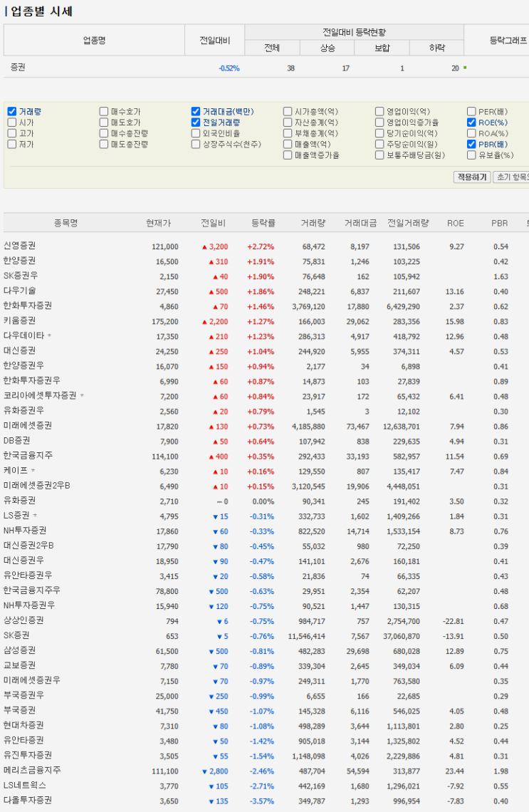Click the PBR column header
Viewport: 529px width, 812px height.
pyautogui.click(x=500, y=223)
